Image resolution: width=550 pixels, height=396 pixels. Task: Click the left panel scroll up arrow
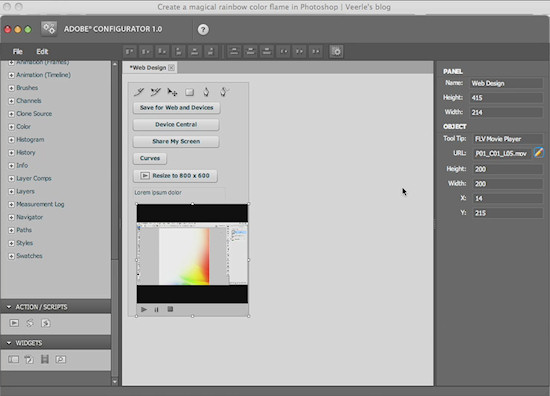(x=115, y=65)
